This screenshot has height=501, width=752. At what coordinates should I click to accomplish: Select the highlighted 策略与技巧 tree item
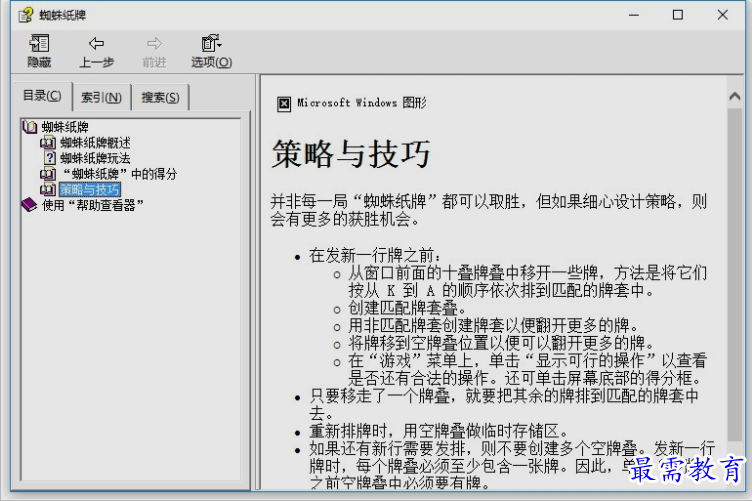coord(90,189)
